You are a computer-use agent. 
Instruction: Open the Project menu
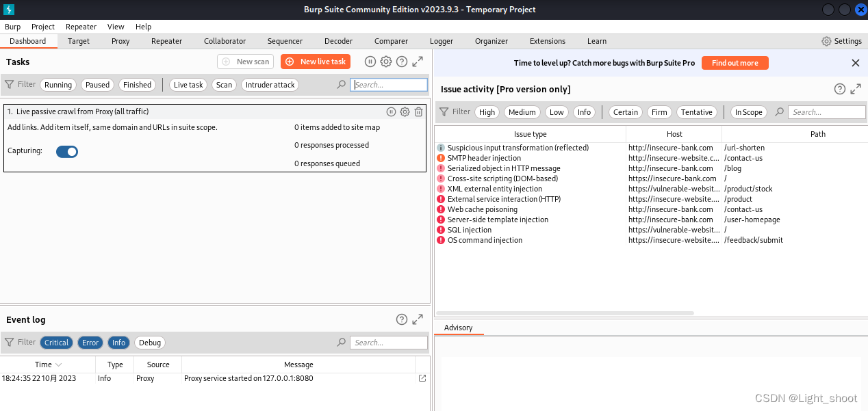pyautogui.click(x=42, y=27)
